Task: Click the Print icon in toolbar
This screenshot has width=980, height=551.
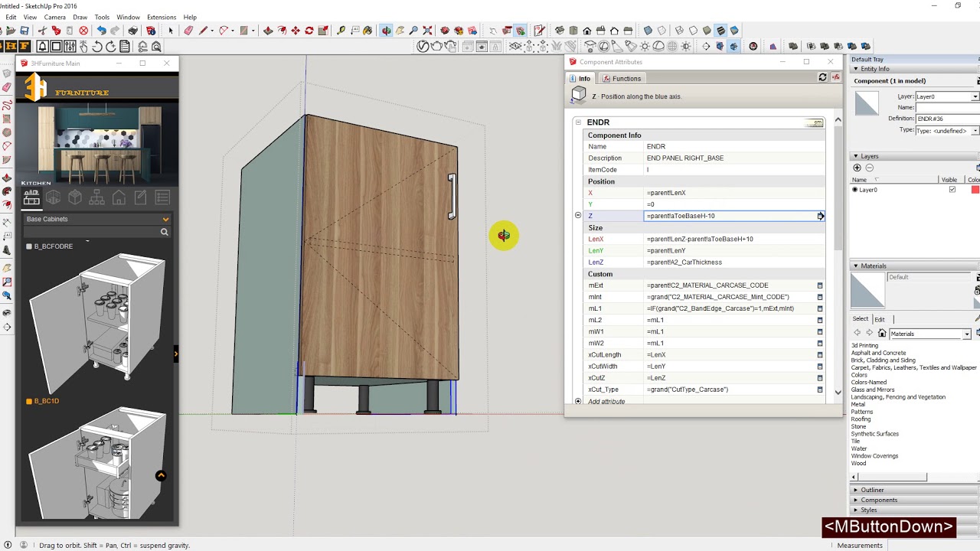Action: pyautogui.click(x=133, y=31)
